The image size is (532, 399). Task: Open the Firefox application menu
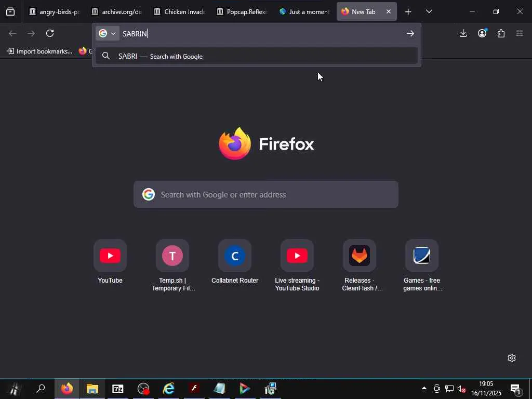coord(520,33)
